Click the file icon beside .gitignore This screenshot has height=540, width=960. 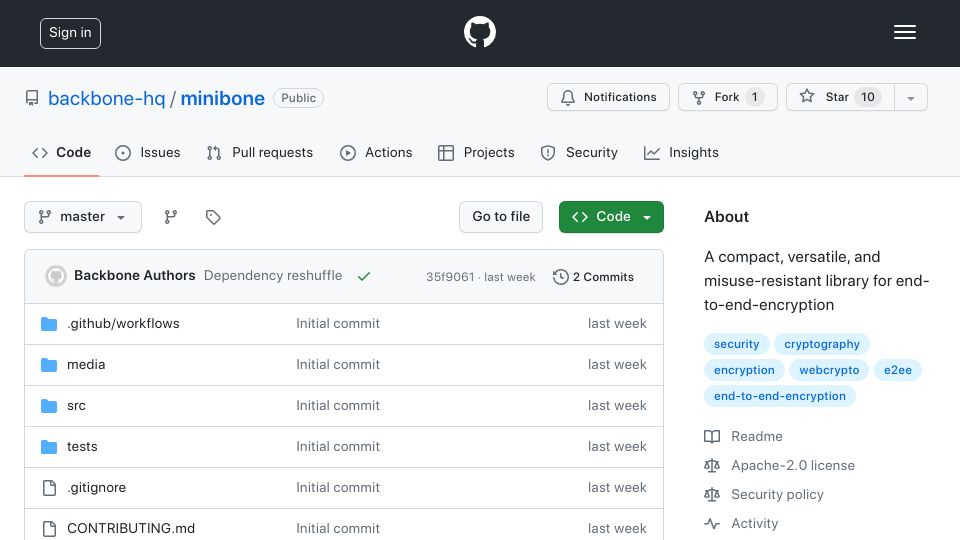point(49,487)
